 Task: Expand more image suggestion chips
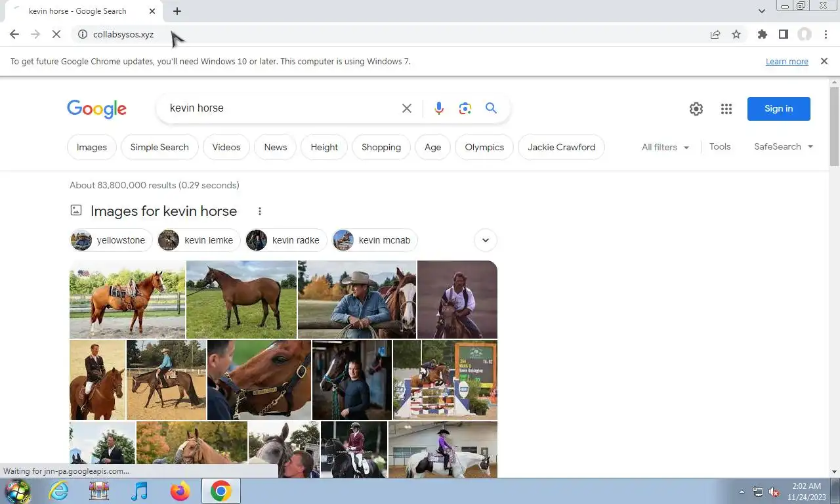coord(486,240)
